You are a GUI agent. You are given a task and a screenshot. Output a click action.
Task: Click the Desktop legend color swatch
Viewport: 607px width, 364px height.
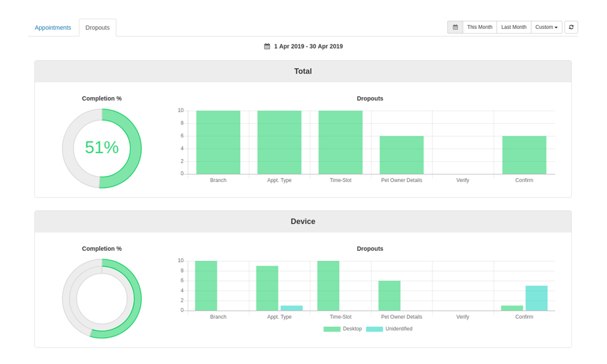[x=332, y=329]
